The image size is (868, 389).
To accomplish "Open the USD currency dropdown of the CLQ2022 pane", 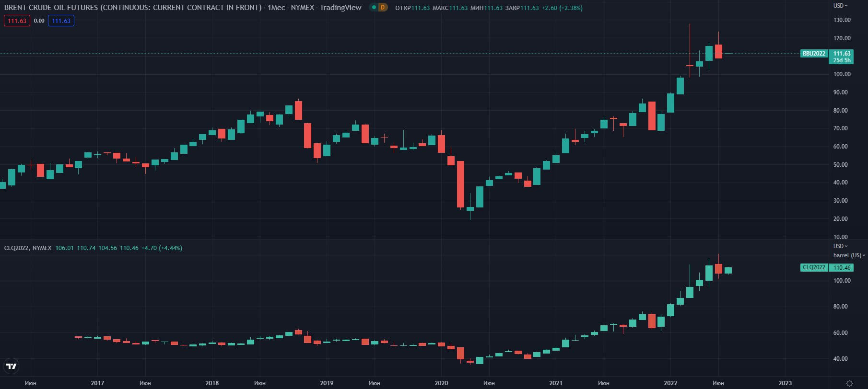I will coord(840,246).
